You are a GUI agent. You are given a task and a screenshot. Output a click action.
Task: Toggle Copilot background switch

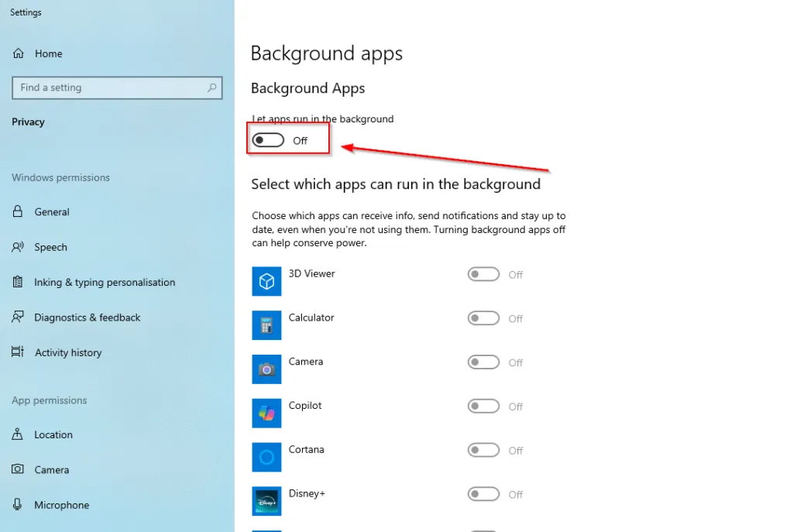(x=483, y=407)
